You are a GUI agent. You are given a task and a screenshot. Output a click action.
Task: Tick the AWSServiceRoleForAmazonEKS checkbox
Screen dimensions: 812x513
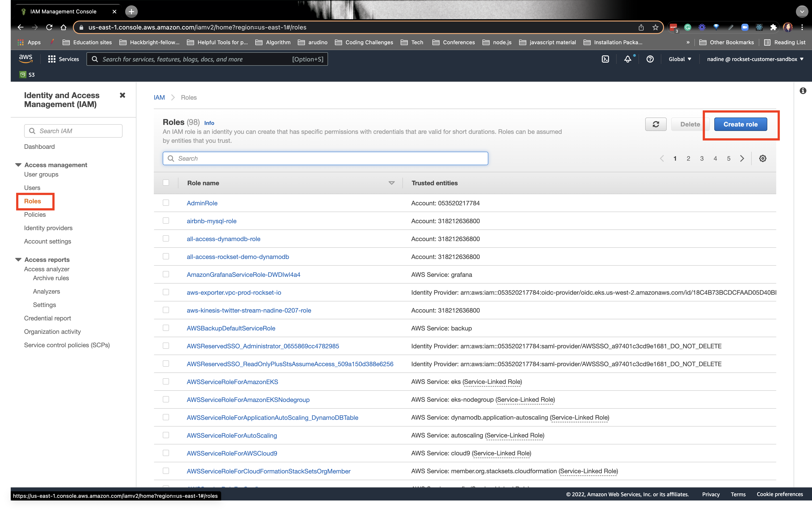click(166, 381)
